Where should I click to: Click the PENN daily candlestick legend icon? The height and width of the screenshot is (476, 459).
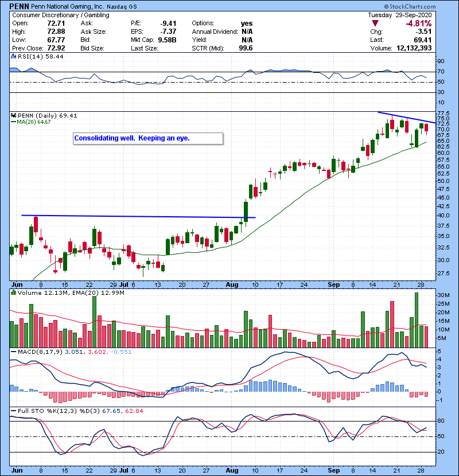[x=13, y=115]
